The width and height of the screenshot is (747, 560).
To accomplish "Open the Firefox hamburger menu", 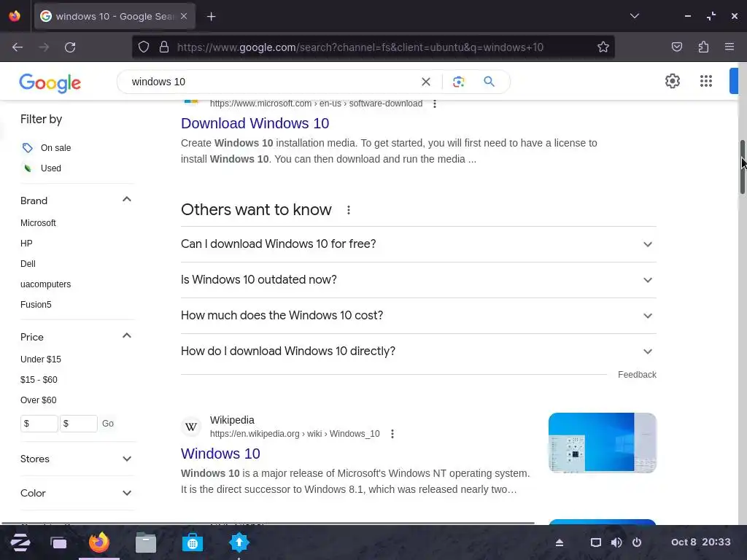I will (729, 47).
